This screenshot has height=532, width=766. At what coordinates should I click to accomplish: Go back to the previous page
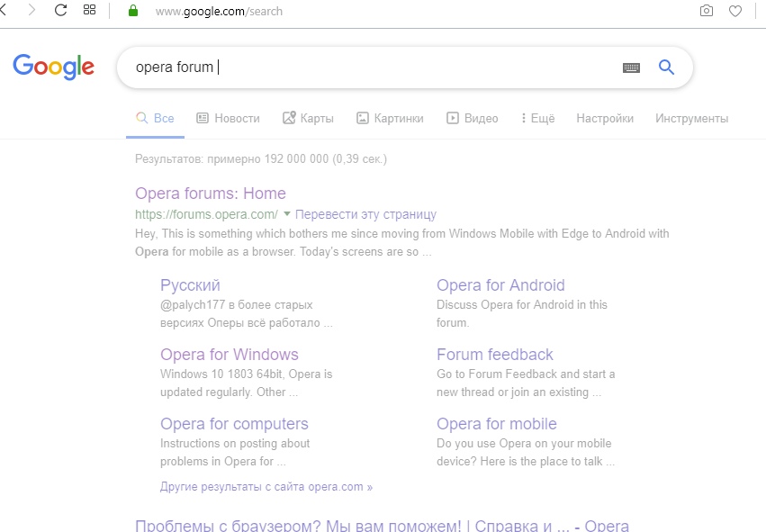[3, 10]
